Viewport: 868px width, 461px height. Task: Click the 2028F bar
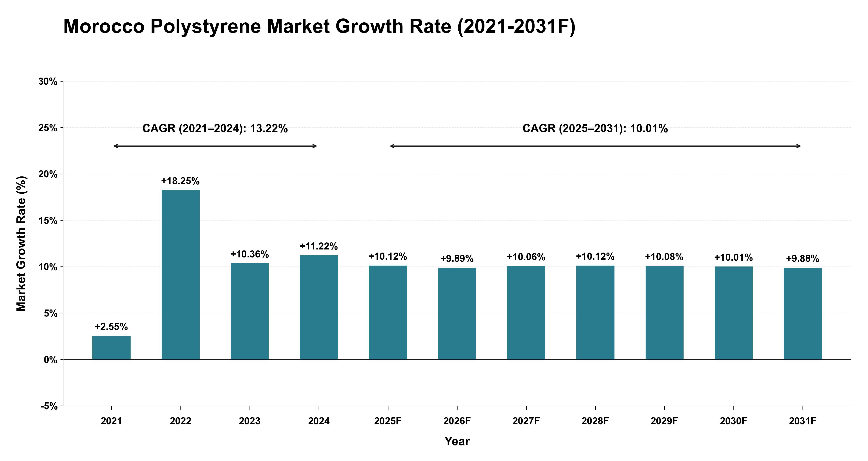tap(595, 312)
